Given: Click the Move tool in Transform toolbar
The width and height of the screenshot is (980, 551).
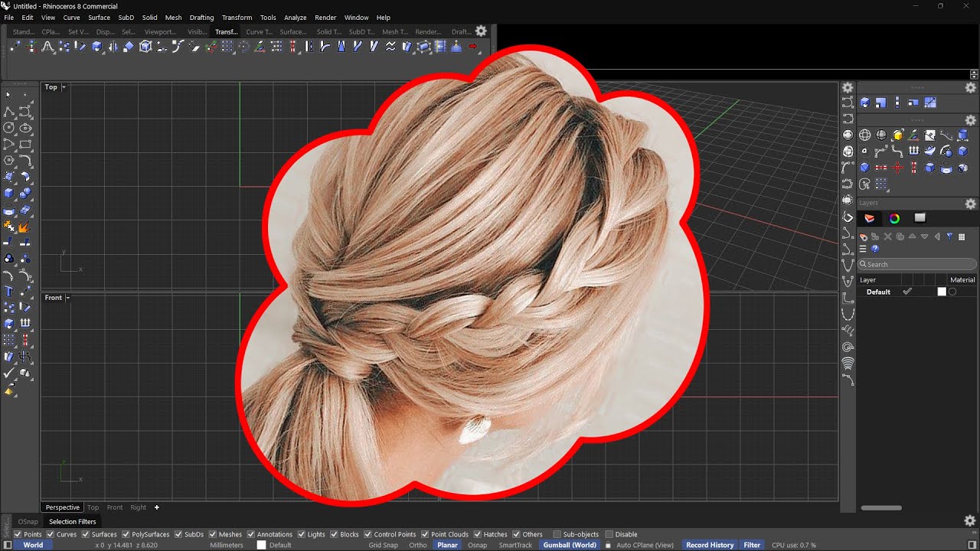Looking at the screenshot, I should pyautogui.click(x=15, y=47).
